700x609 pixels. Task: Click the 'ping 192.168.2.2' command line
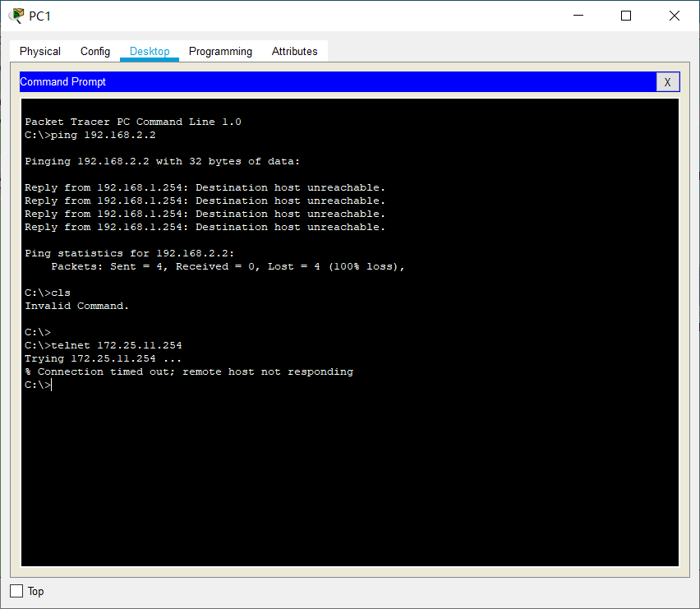[90, 136]
